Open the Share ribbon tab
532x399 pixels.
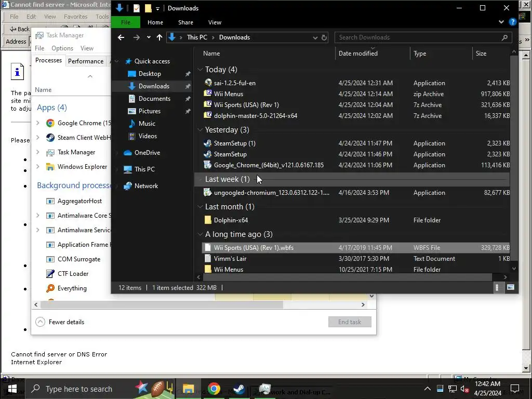coord(185,22)
